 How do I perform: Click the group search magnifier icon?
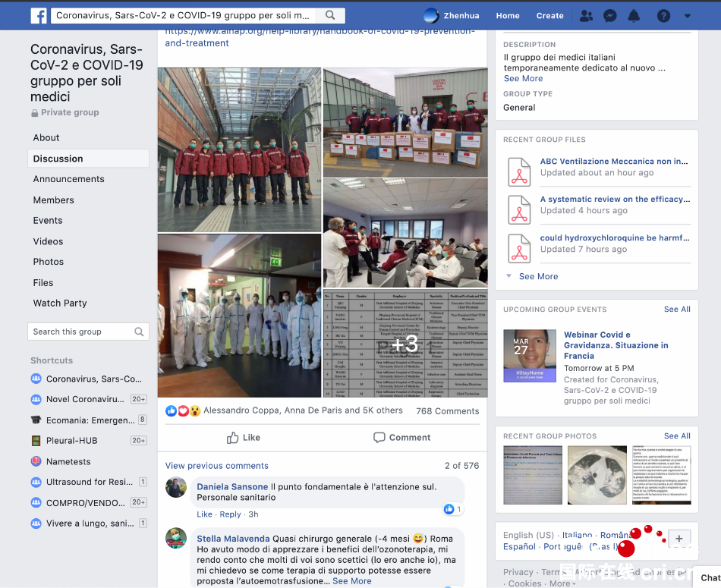point(139,332)
